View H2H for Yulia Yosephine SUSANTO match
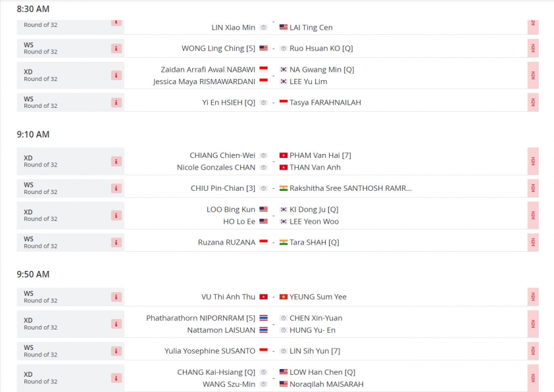 click(x=533, y=351)
